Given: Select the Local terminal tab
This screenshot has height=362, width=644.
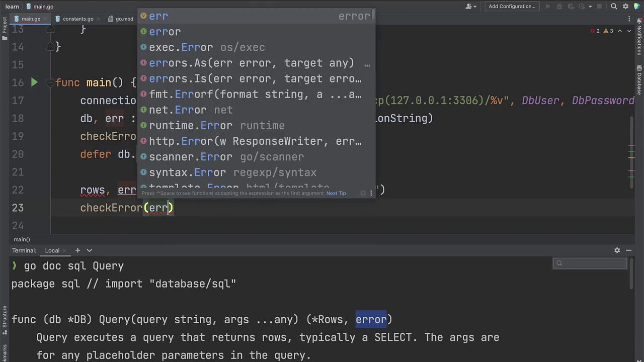Looking at the screenshot, I should click(52, 250).
